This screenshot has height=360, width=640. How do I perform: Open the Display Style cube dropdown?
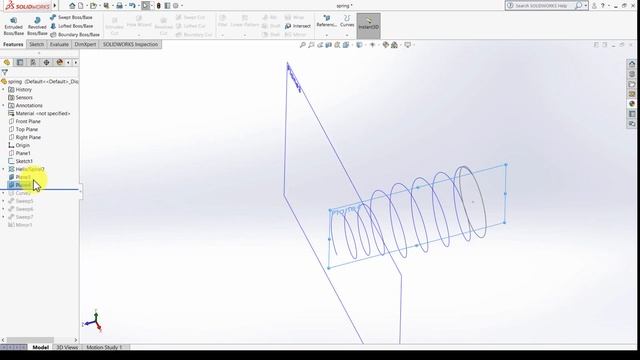(x=360, y=45)
